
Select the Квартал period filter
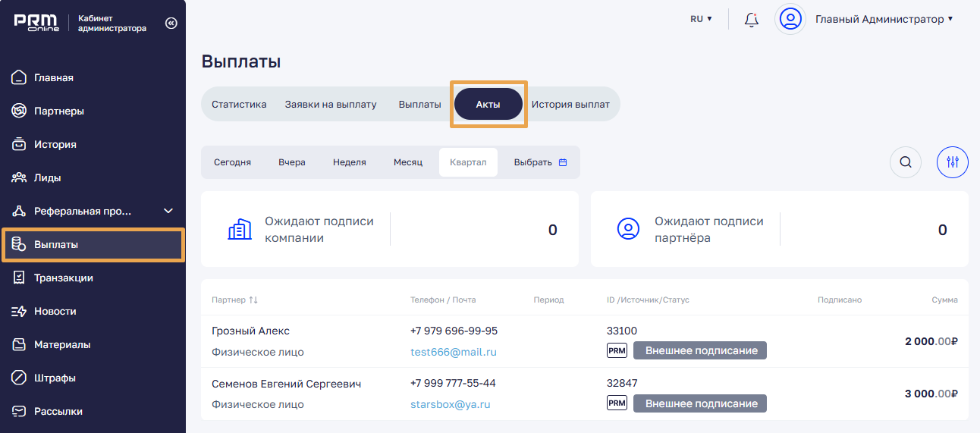(468, 162)
